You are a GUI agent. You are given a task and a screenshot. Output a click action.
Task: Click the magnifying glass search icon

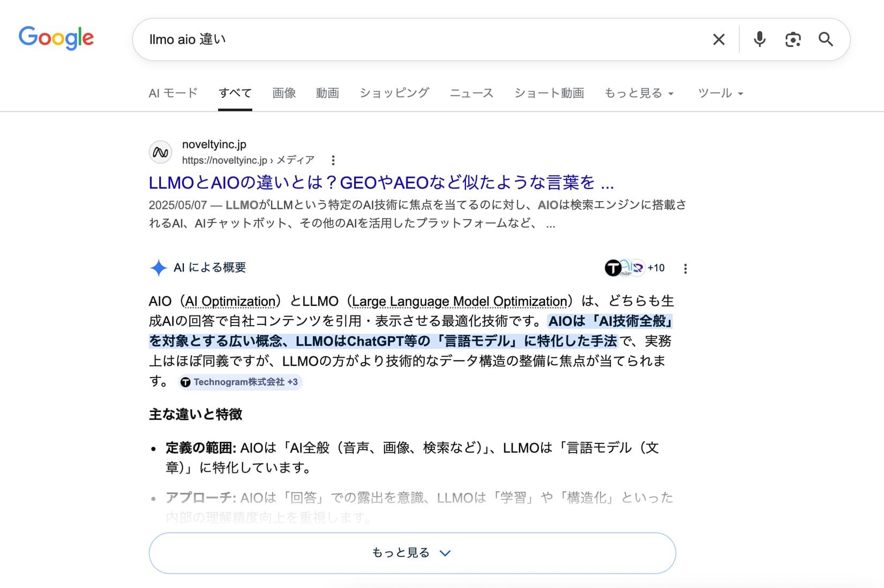pyautogui.click(x=826, y=39)
